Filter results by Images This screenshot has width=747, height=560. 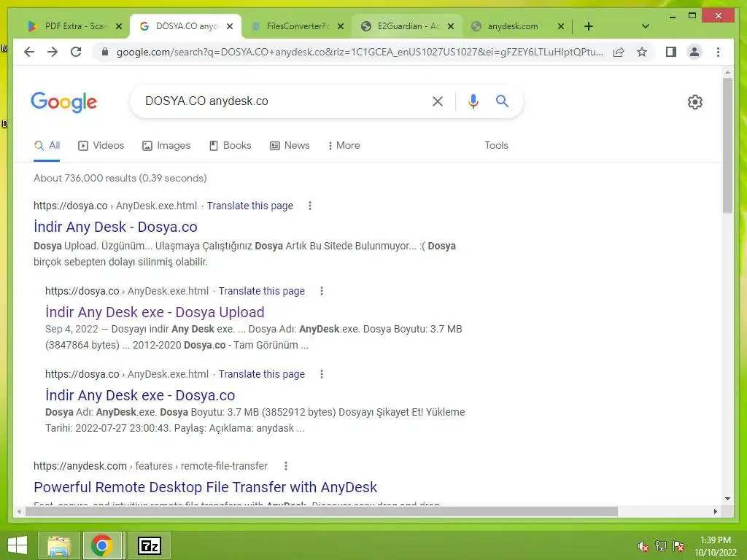pyautogui.click(x=166, y=146)
